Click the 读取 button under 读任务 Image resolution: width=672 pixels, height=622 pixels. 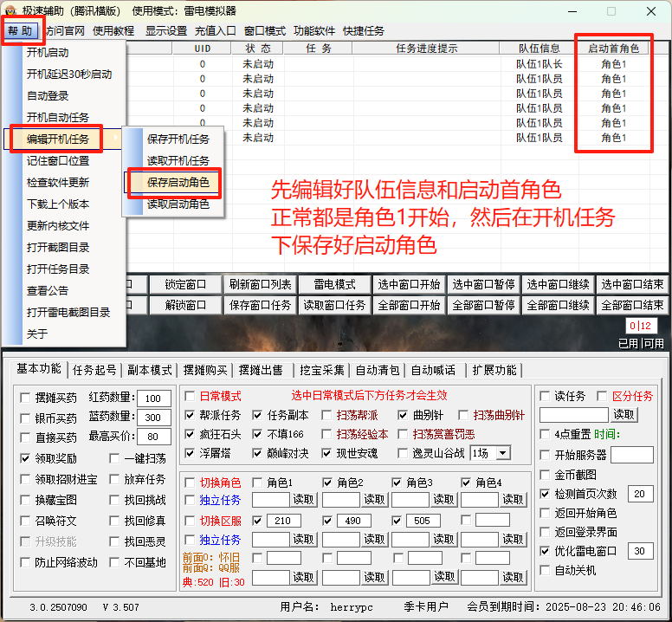[624, 415]
